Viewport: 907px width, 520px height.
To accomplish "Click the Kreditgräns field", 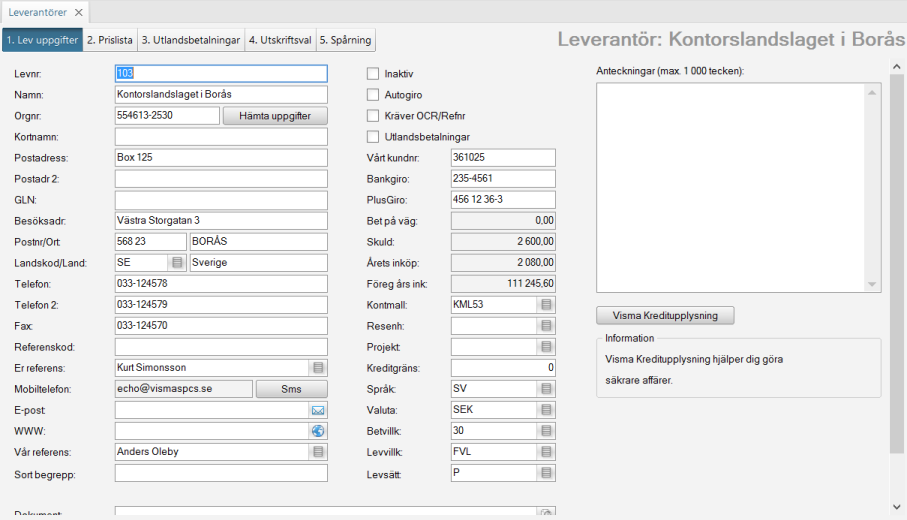I will point(503,368).
